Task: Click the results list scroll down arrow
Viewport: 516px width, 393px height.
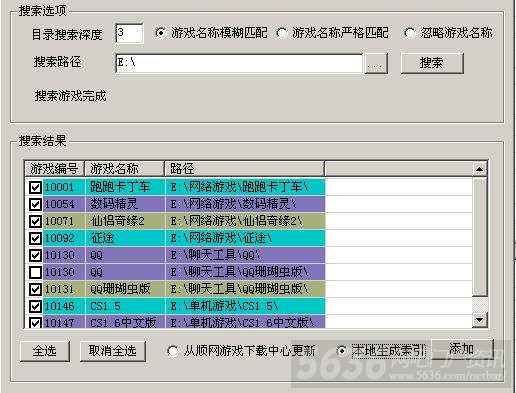Action: point(480,320)
